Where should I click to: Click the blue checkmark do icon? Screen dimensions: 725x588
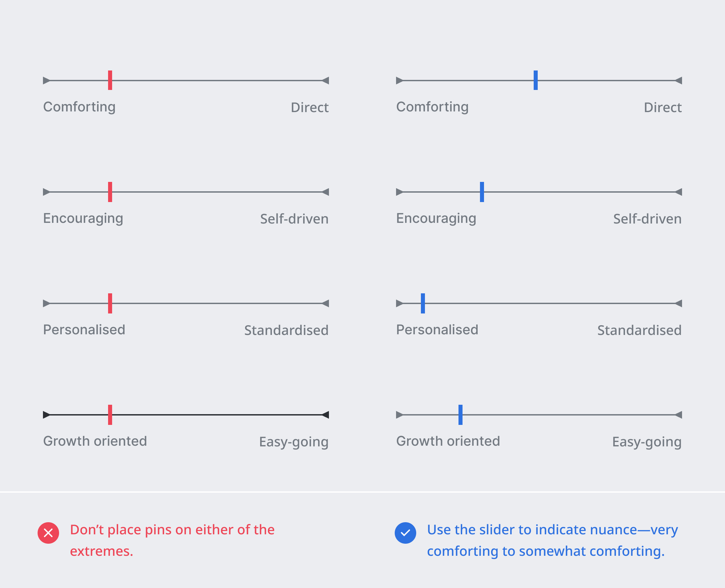point(405,533)
